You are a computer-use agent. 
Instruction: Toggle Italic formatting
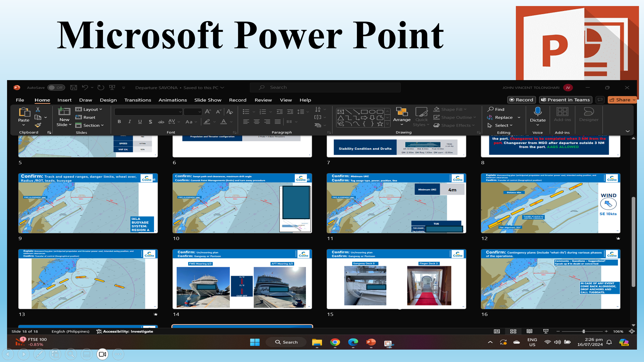[129, 122]
